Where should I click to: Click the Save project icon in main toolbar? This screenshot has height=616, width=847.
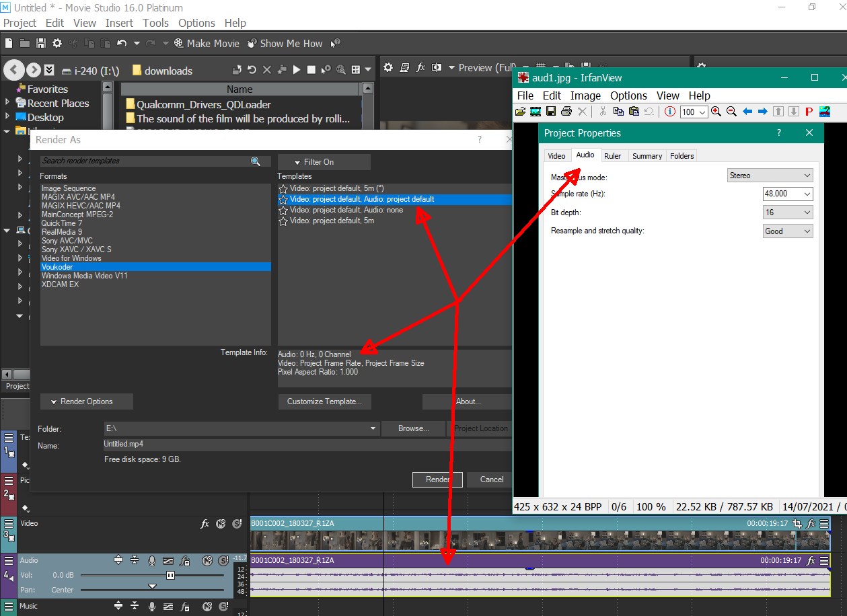pyautogui.click(x=40, y=44)
